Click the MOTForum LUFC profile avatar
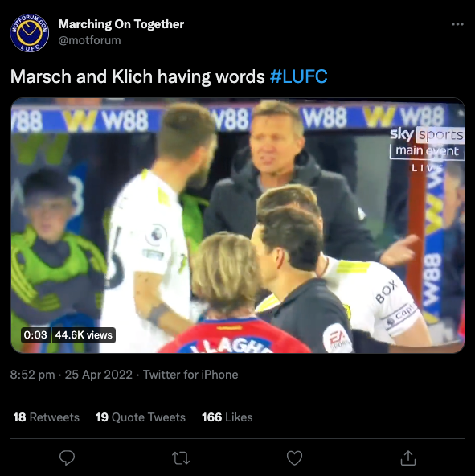475x476 pixels. (x=30, y=32)
